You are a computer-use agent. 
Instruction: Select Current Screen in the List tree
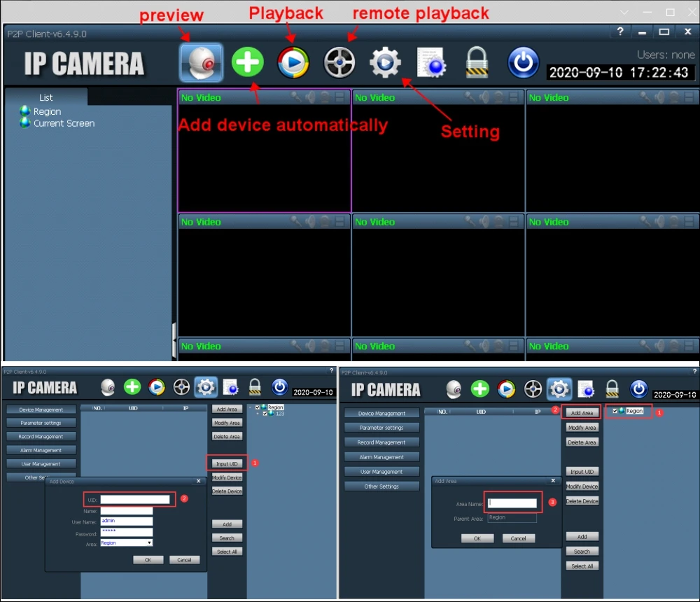click(x=64, y=123)
